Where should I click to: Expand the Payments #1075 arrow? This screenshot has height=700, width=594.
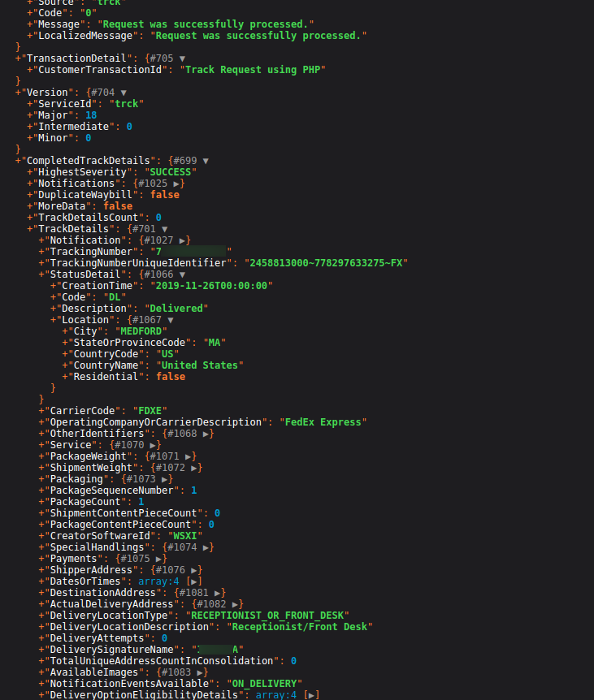click(x=161, y=559)
